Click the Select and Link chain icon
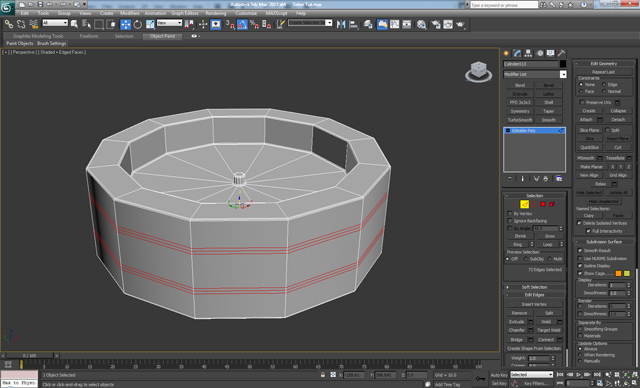The width and height of the screenshot is (640, 388). click(x=8, y=24)
